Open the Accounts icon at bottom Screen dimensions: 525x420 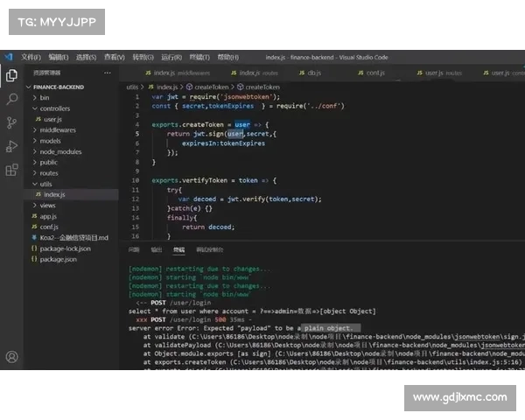[x=11, y=357]
